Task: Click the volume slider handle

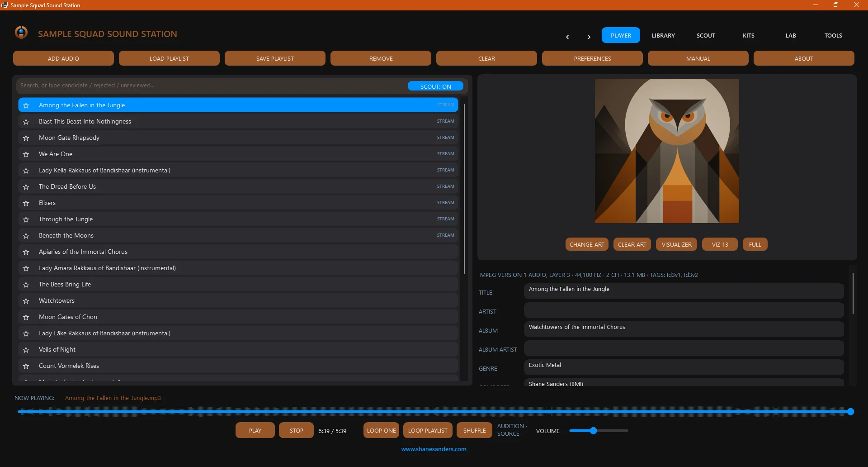Action: (594, 431)
